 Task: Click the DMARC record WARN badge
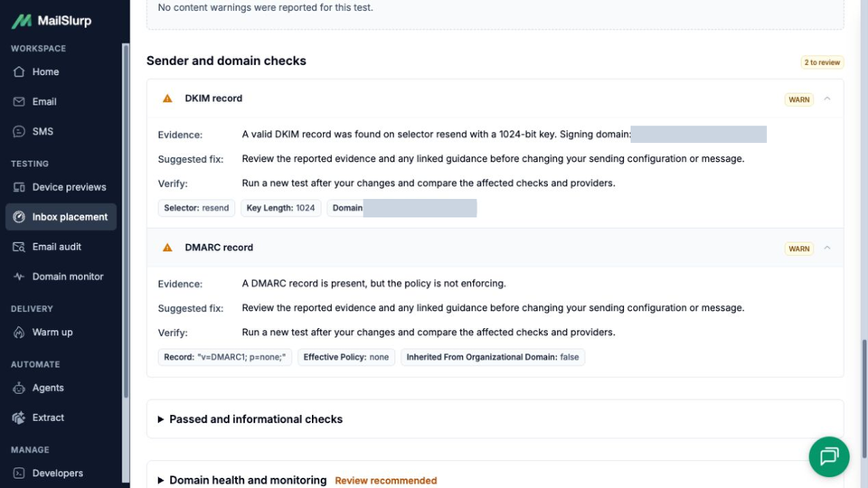[x=798, y=249]
